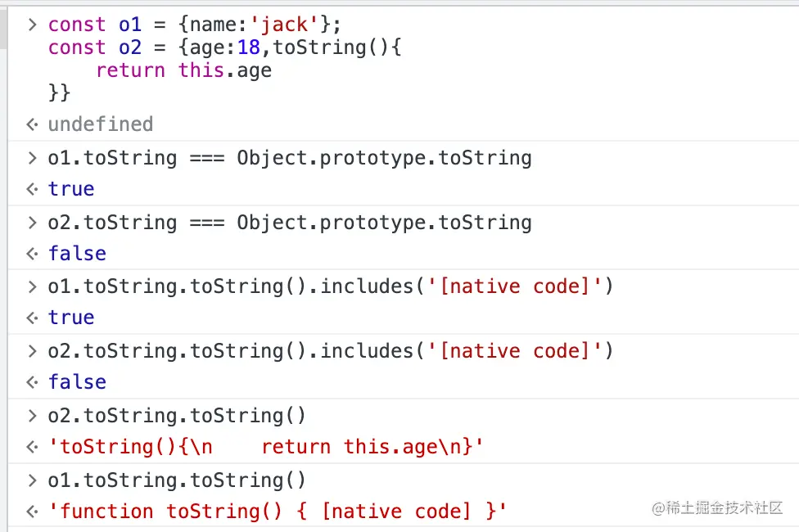Click the chevron before the final "o1.toString.toString()" command
Viewport: 799px width, 532px height.
[32, 480]
